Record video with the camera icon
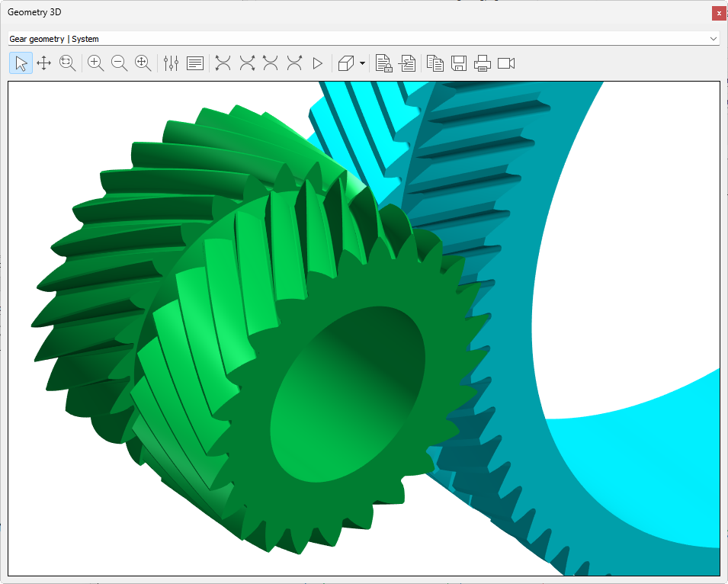This screenshot has height=584, width=728. 506,63
